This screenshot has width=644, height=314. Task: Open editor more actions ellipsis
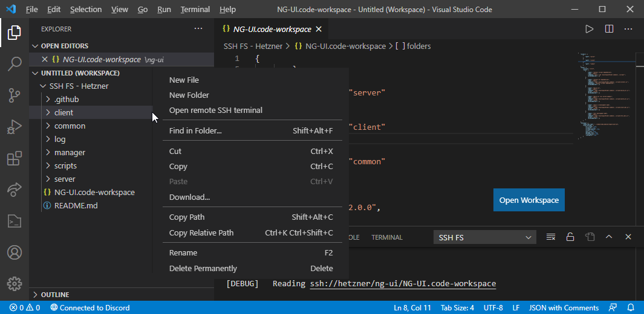click(x=628, y=29)
